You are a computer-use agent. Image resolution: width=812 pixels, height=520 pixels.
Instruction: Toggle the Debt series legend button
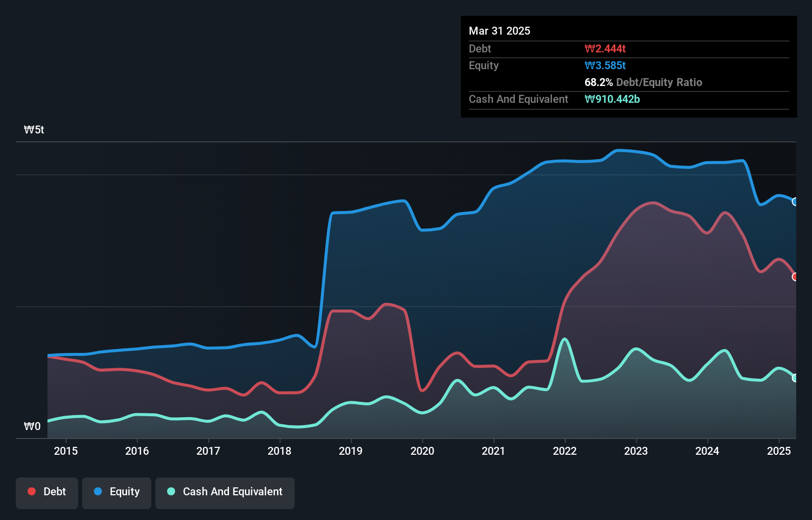[47, 493]
